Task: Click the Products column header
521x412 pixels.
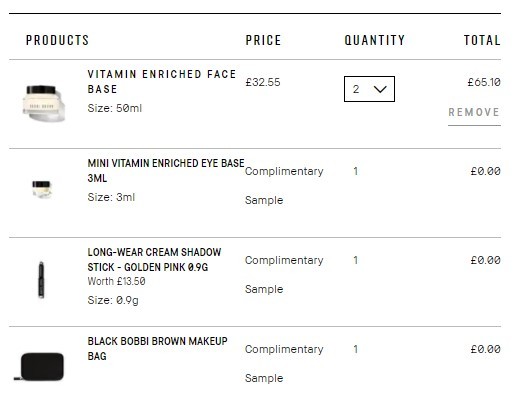Action: point(57,40)
